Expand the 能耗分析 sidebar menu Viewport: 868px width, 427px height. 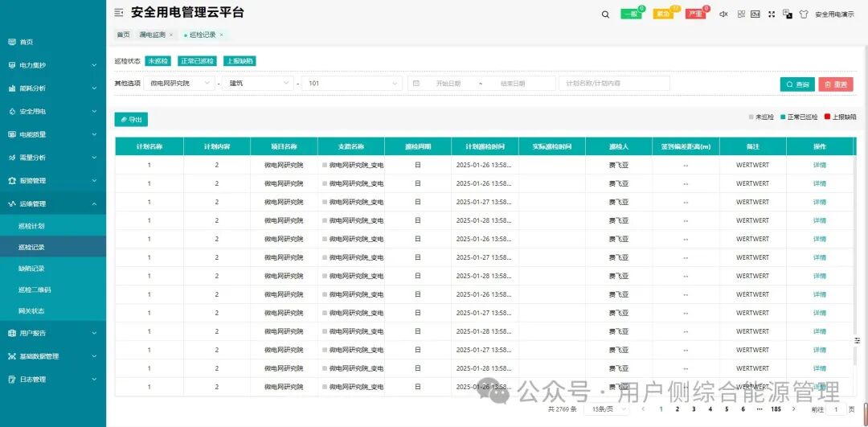[x=52, y=88]
